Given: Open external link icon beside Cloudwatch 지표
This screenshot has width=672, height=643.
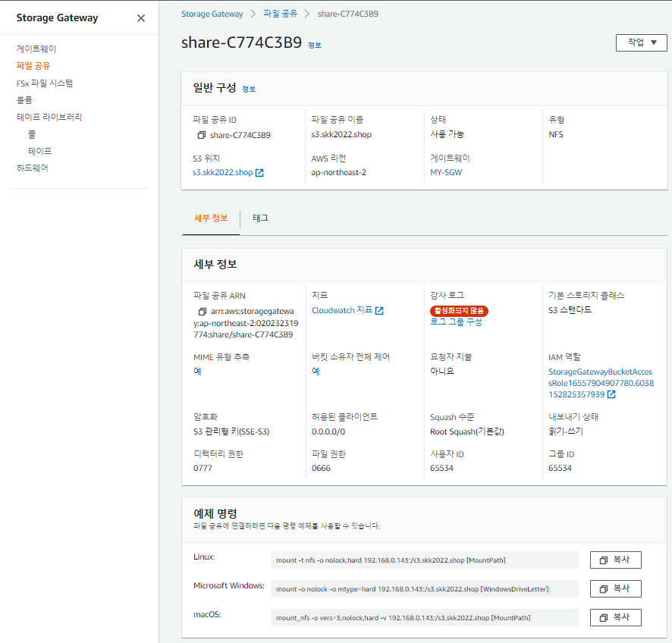Looking at the screenshot, I should 379,311.
